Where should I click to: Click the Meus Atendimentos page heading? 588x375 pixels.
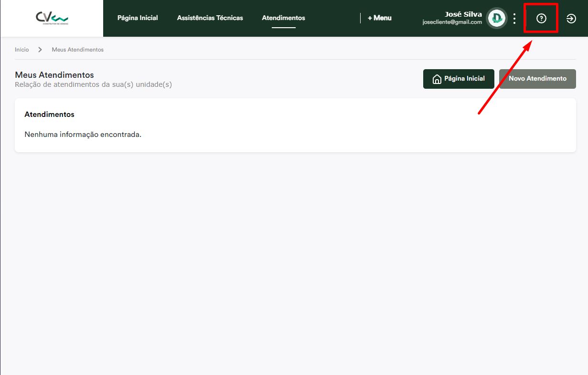54,75
